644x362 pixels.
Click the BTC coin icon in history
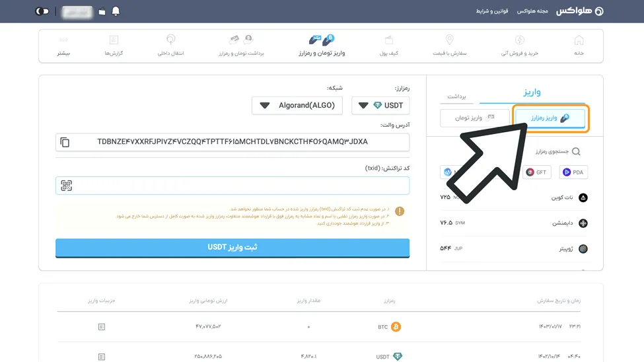coord(396,327)
